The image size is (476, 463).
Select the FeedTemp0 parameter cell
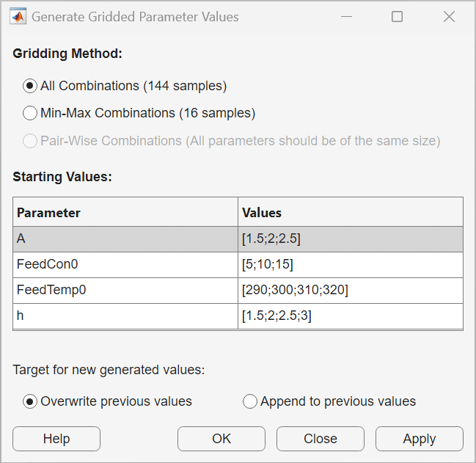point(125,290)
